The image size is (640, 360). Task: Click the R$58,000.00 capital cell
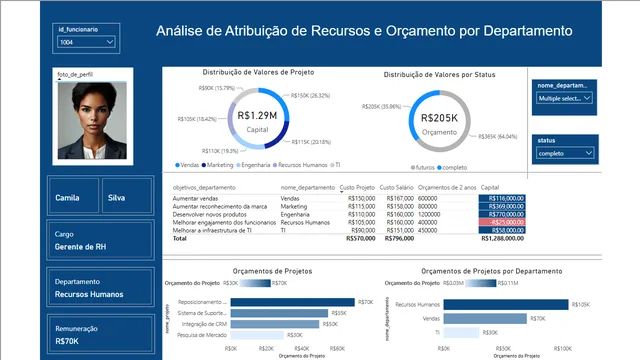(502, 230)
